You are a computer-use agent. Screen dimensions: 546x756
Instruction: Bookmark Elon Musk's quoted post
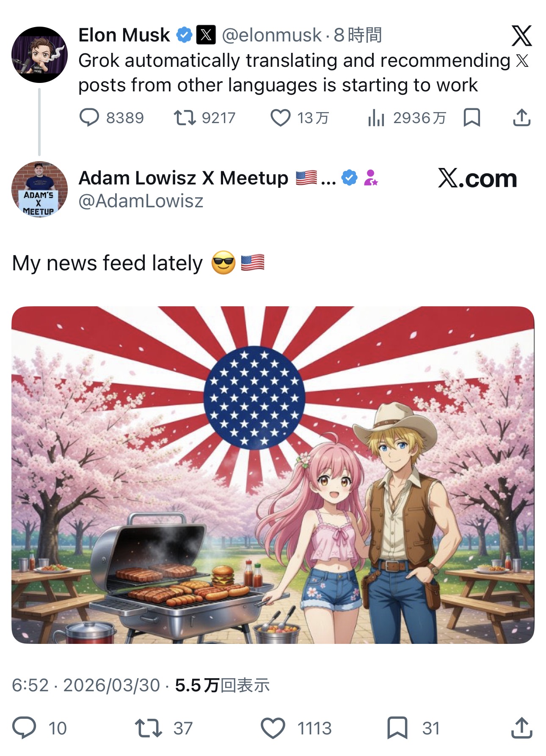click(x=472, y=118)
